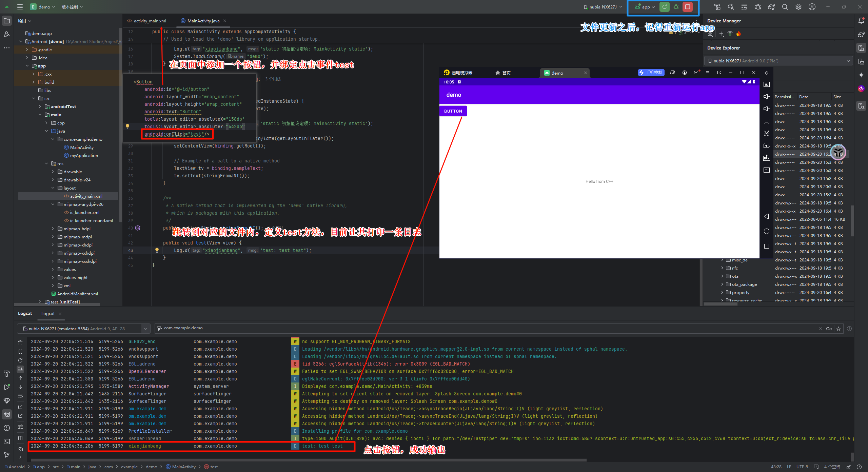Toggle match case Cc in filter
Viewport: 868px width, 472px height.
829,329
